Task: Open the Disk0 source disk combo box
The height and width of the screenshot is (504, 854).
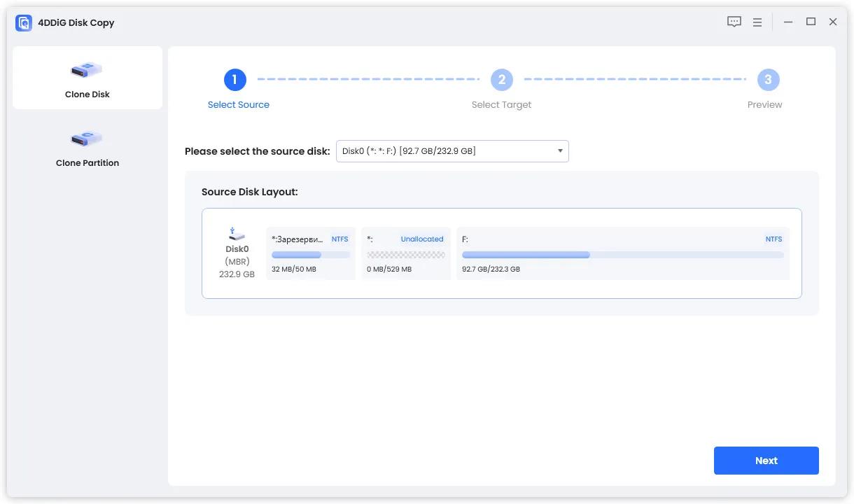Action: [x=451, y=151]
